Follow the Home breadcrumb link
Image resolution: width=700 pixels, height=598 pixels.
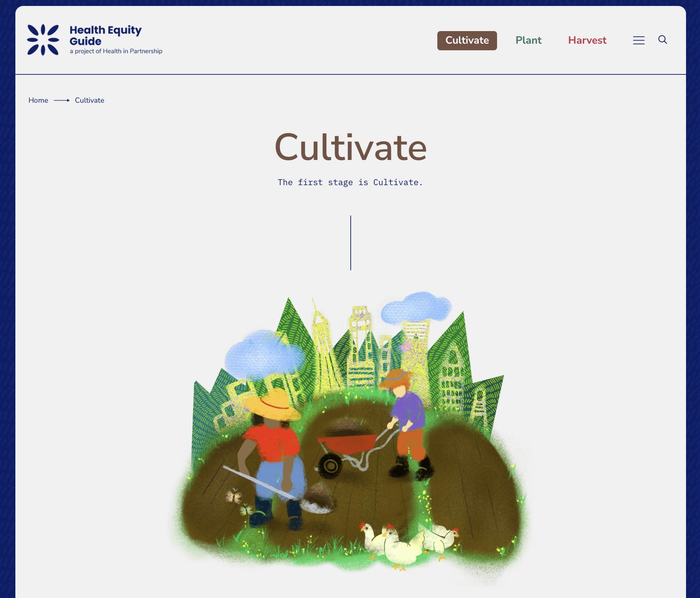pos(38,100)
